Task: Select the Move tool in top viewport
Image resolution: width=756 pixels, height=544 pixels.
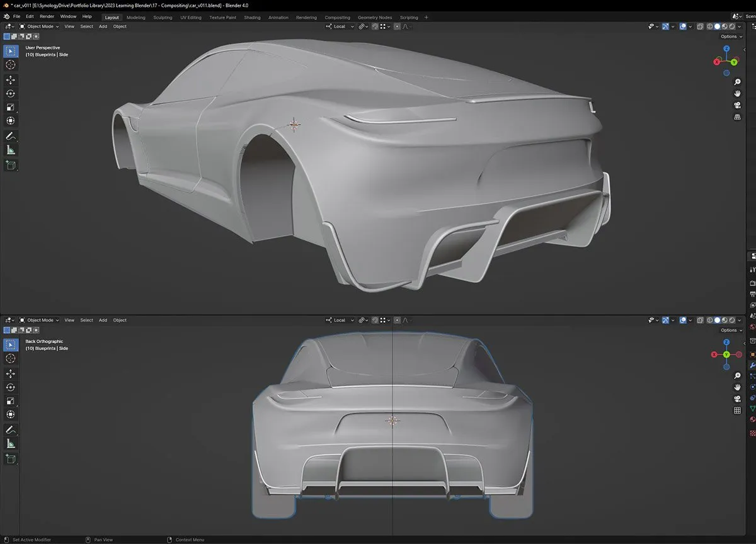Action: (x=11, y=80)
